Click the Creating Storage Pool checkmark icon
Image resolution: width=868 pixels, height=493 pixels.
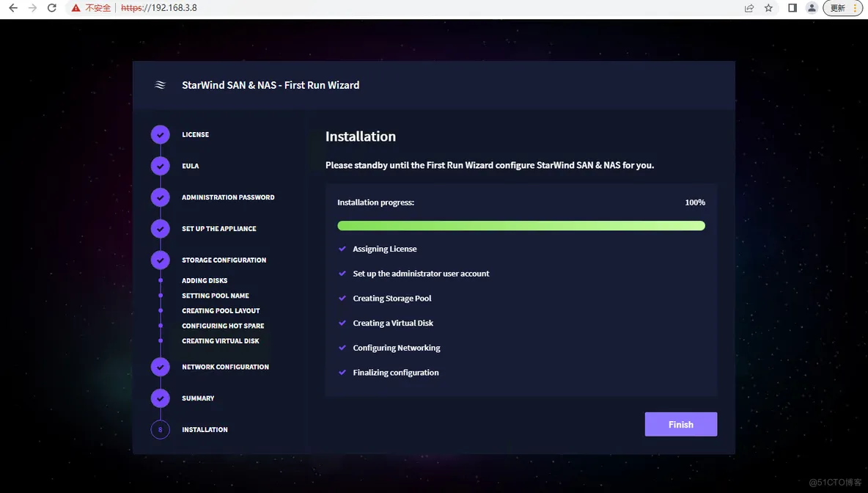pyautogui.click(x=342, y=298)
